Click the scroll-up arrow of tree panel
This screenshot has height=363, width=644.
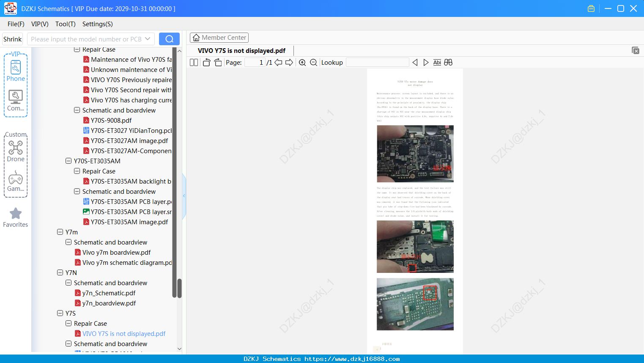point(179,51)
